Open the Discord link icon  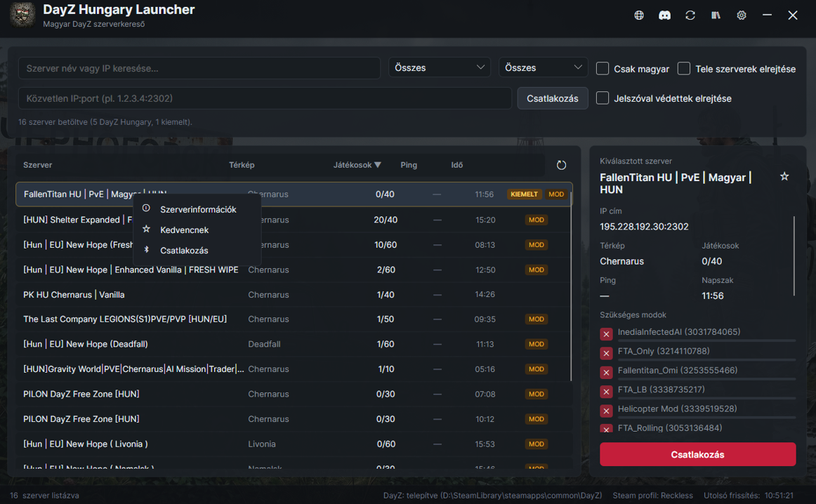click(x=664, y=15)
